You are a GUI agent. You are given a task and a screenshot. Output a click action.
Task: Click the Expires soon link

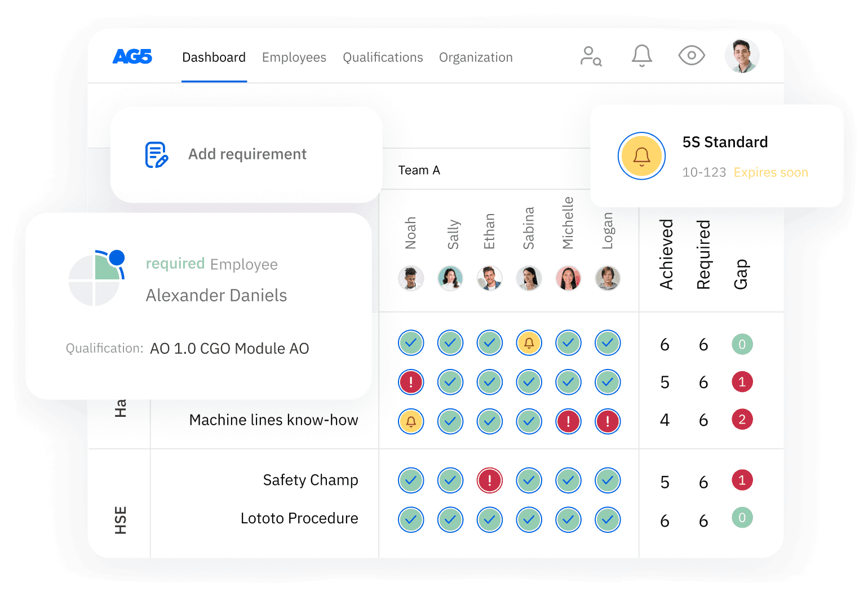[770, 172]
